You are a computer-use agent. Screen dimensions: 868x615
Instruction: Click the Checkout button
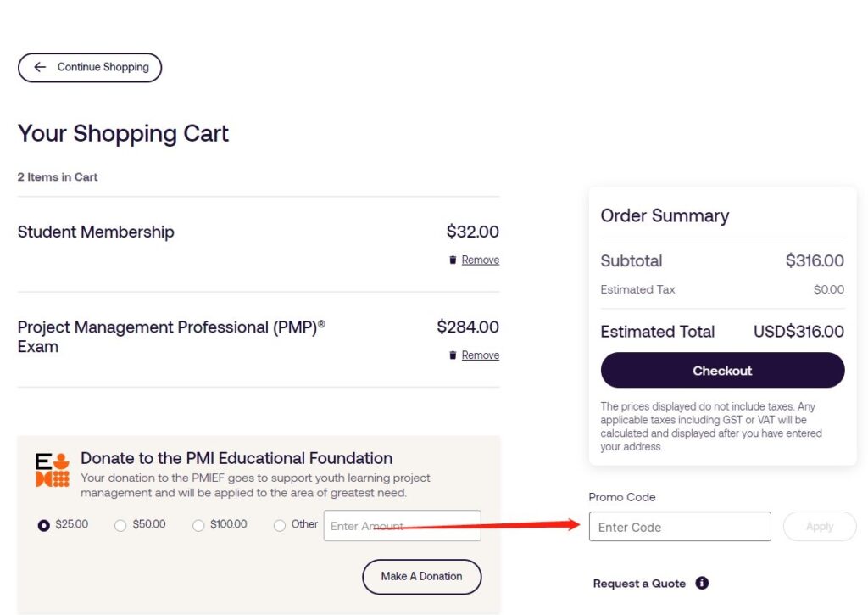tap(722, 370)
